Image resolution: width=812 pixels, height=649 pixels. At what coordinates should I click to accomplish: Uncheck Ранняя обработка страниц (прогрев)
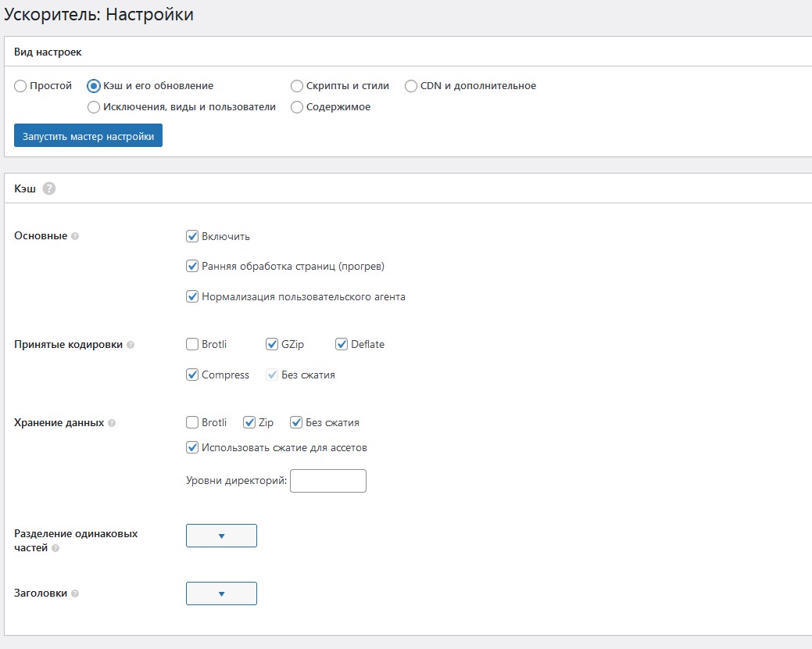192,266
